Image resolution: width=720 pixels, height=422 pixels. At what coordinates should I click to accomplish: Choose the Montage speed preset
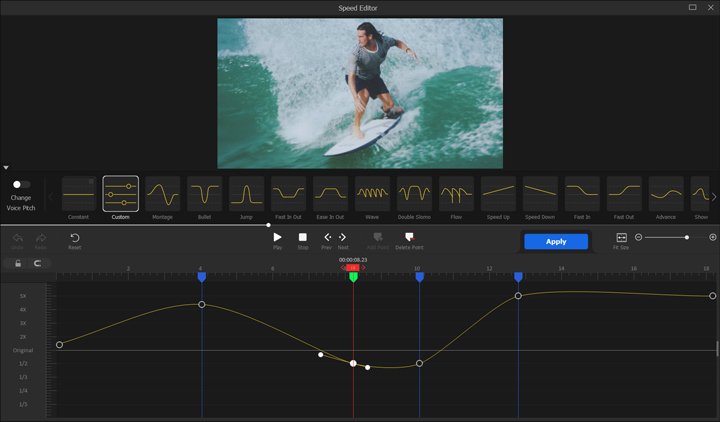click(162, 193)
